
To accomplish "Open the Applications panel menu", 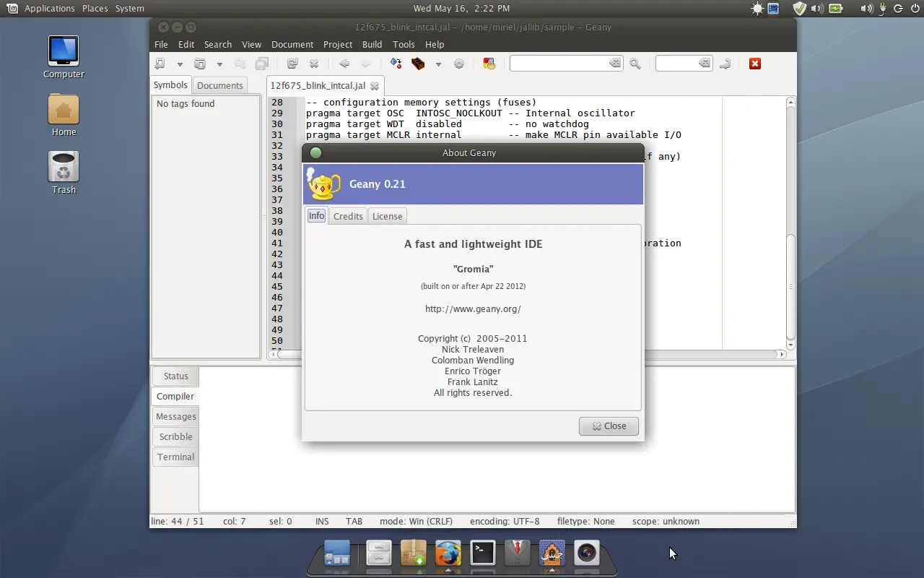I will (x=49, y=9).
